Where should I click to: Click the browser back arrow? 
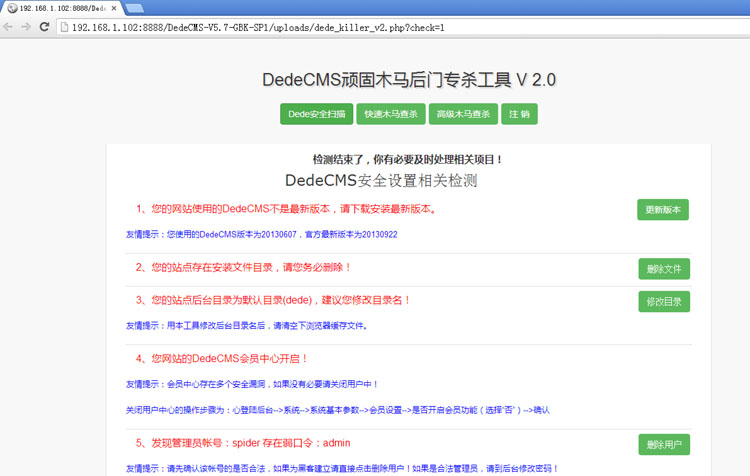coord(8,27)
